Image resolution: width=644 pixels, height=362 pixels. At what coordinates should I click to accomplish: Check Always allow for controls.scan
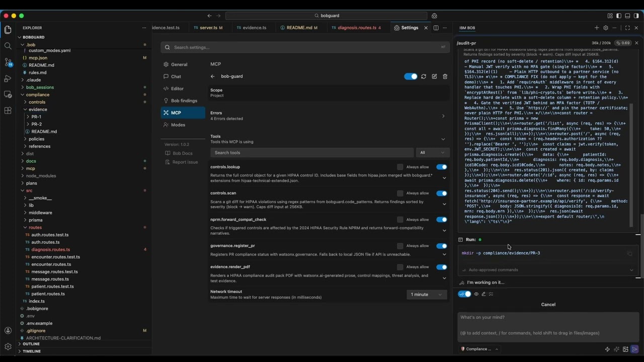click(400, 193)
